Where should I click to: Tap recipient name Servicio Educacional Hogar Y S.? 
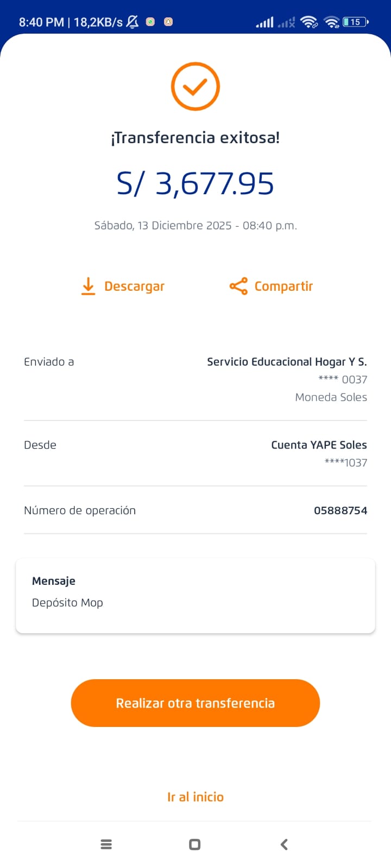click(287, 362)
